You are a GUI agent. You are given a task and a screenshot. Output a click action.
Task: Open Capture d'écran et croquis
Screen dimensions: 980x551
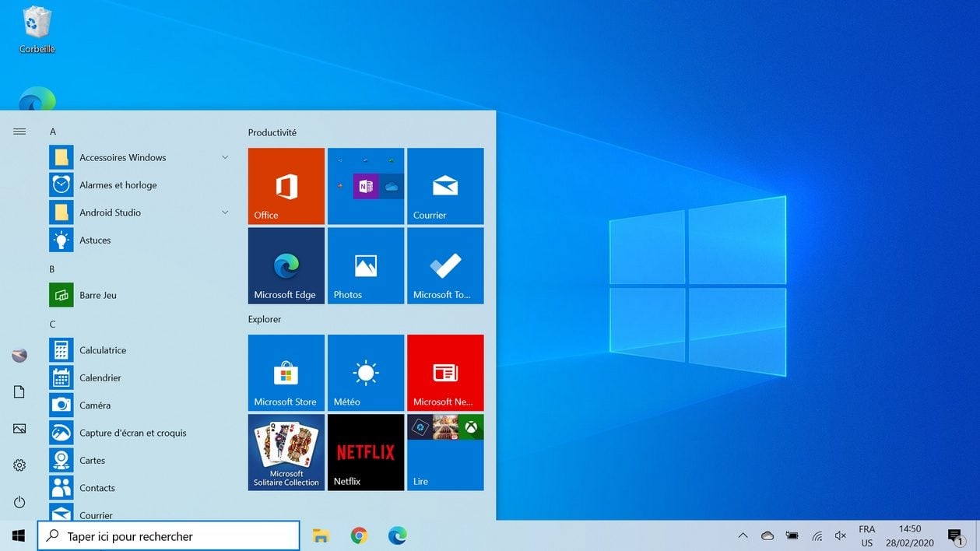(x=140, y=433)
